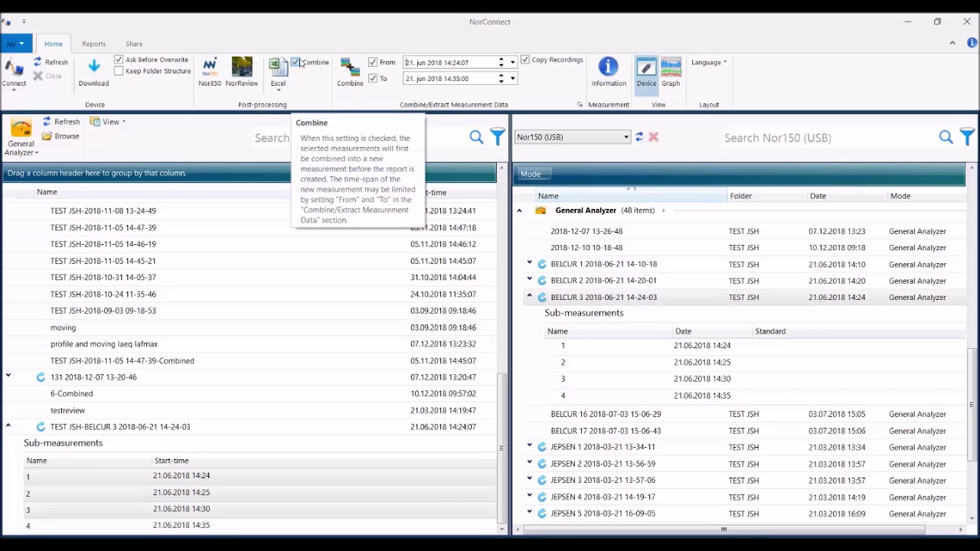Click the red disconnect X icon
This screenshot has width=980, height=551.
tap(653, 137)
